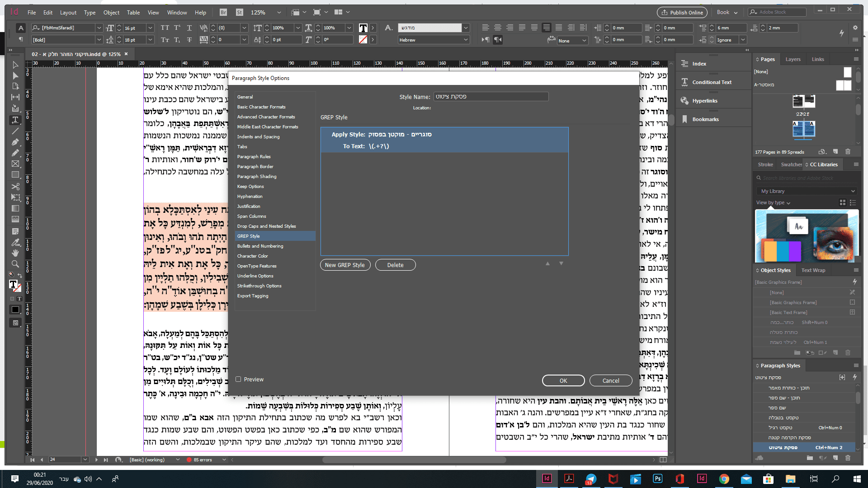
Task: Enable the Preview checkbox
Action: [238, 380]
